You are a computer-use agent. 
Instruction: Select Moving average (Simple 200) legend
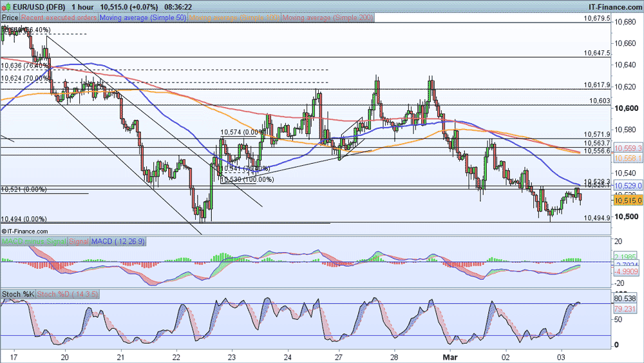[328, 17]
